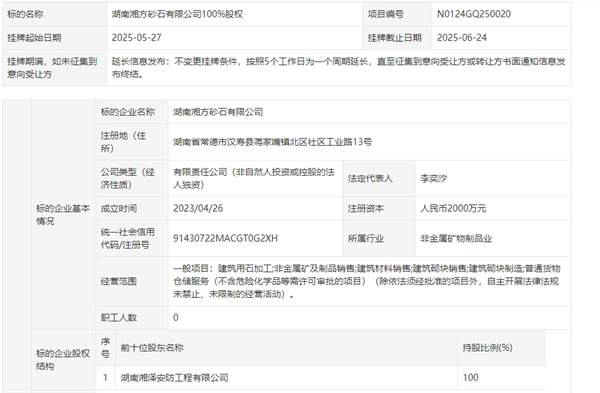Select founding date 2023/04/26
This screenshot has height=393, width=600.
(198, 209)
